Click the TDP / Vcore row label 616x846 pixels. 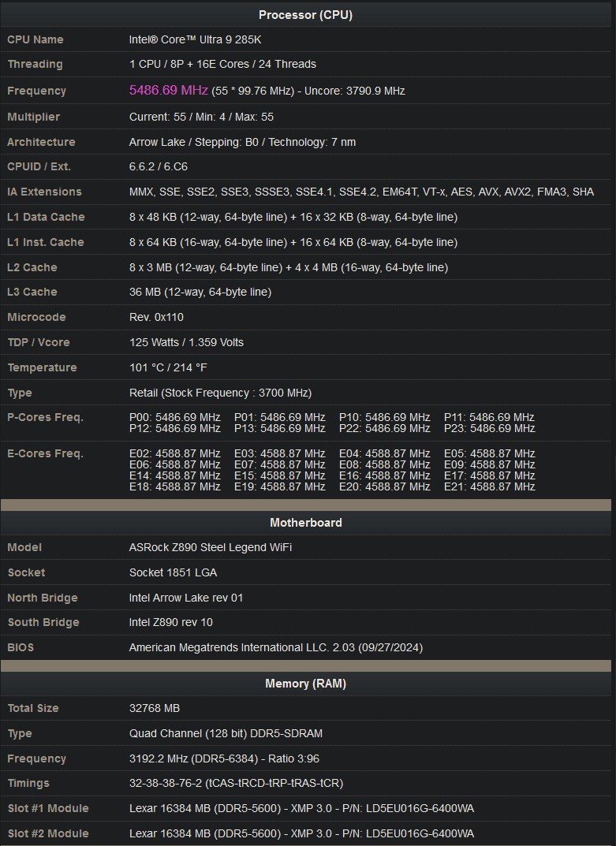39,343
